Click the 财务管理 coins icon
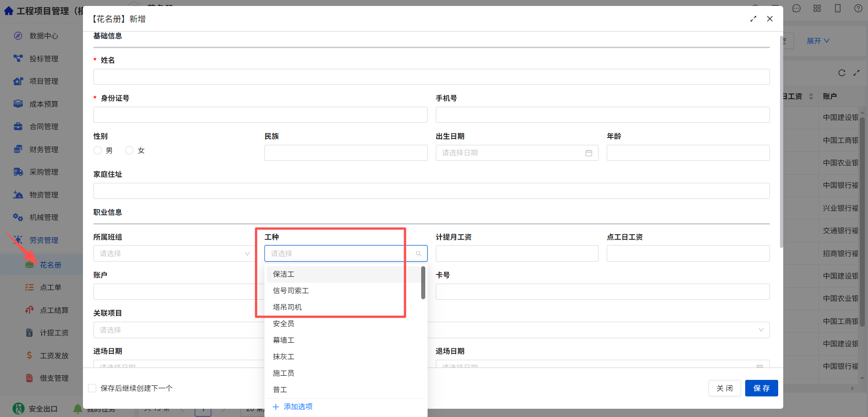868x417 pixels. [18, 149]
